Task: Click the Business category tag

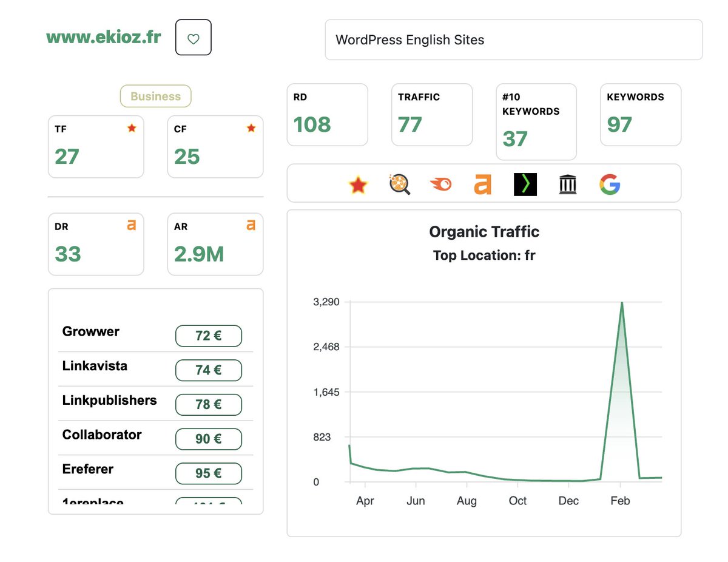Action: pos(155,96)
